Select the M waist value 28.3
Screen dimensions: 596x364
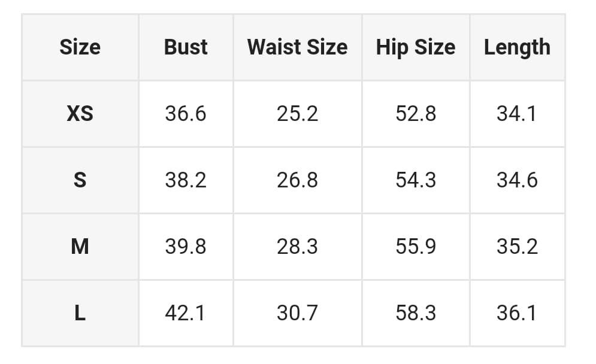(x=297, y=246)
